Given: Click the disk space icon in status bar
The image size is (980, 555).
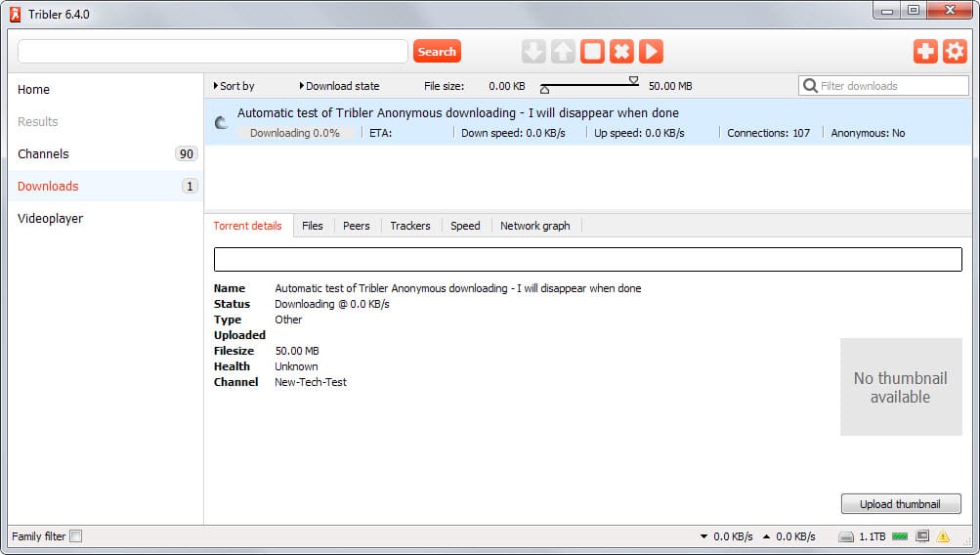Looking at the screenshot, I should tap(845, 536).
